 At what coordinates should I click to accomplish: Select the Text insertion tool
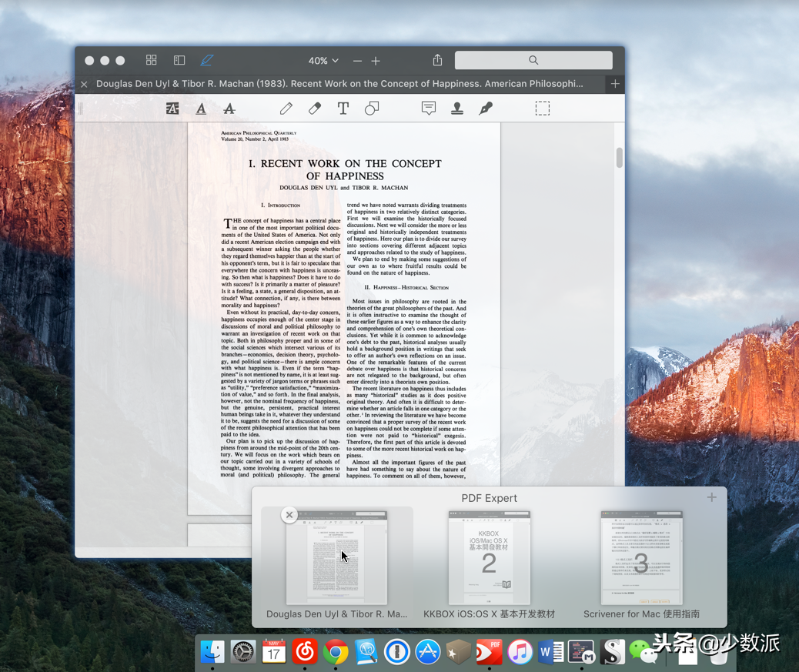tap(343, 108)
